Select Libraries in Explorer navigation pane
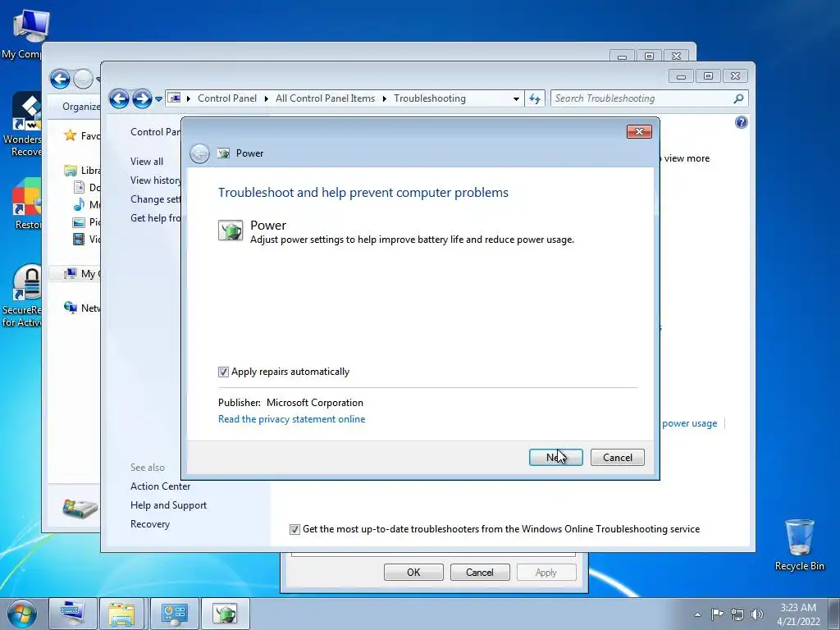The image size is (840, 630). 82,171
